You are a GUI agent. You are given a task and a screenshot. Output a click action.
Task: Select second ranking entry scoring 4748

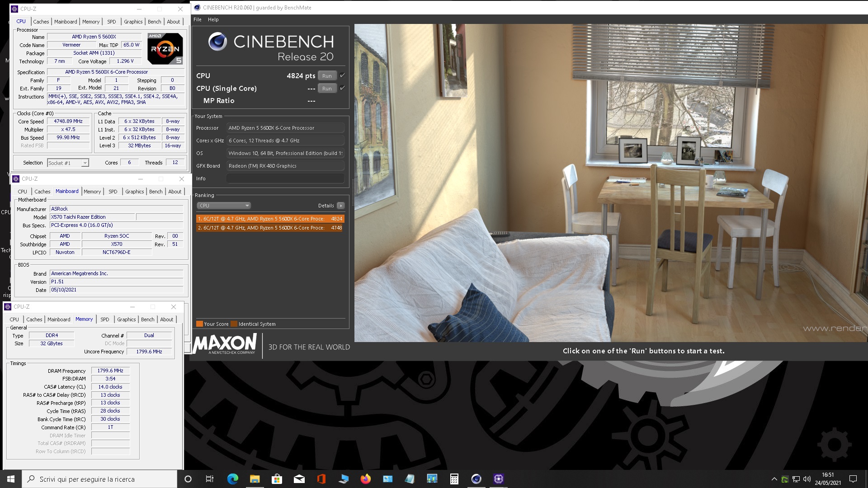tap(270, 228)
